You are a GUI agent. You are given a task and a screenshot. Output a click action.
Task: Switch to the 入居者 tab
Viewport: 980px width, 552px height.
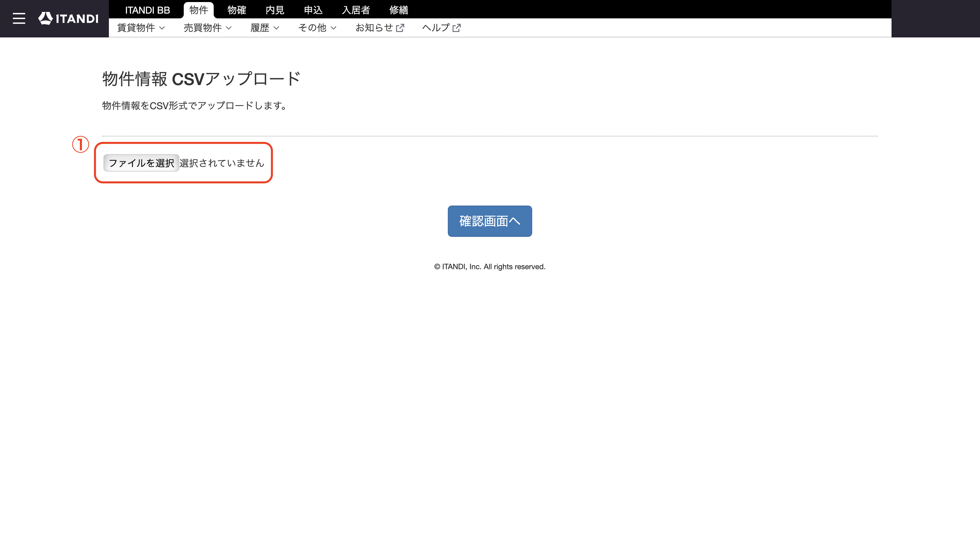pyautogui.click(x=356, y=10)
